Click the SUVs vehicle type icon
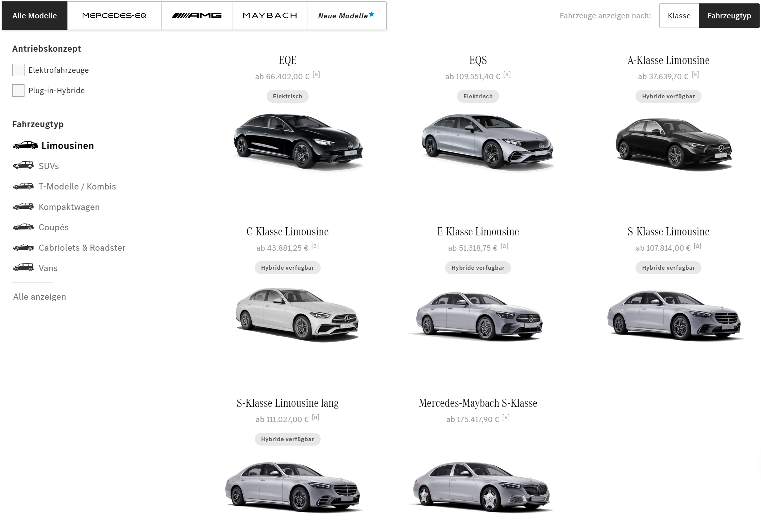Viewport: 761px width, 532px height. (23, 166)
